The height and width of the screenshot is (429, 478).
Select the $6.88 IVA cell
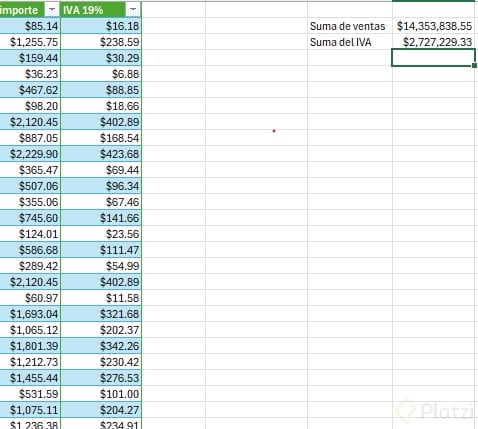coord(101,74)
